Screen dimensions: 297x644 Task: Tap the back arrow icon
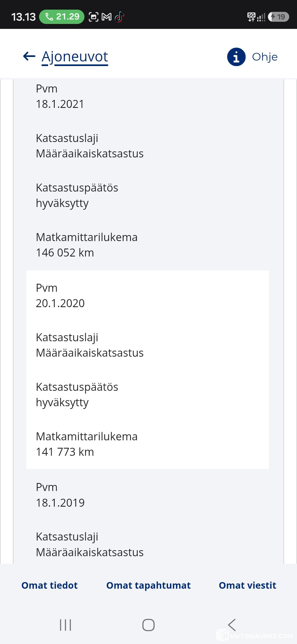coord(29,56)
